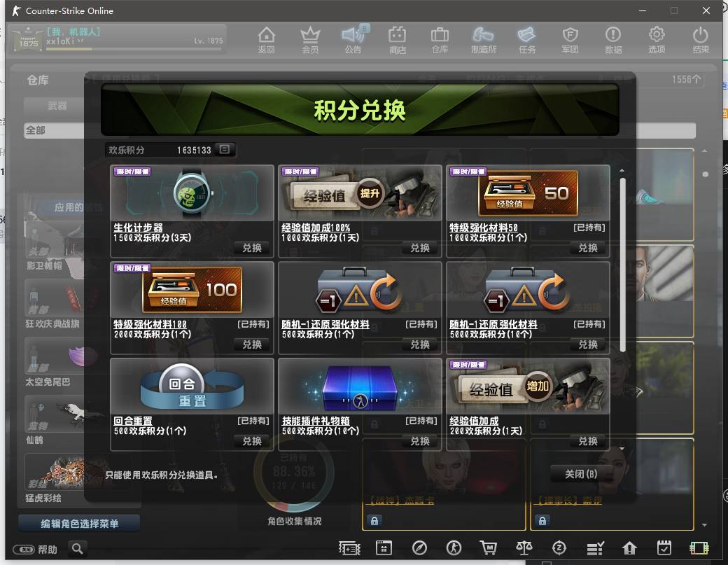Viewport: 728px width, 565px height.
Task: Open the 仓库 inventory briefcase icon
Action: (x=440, y=40)
